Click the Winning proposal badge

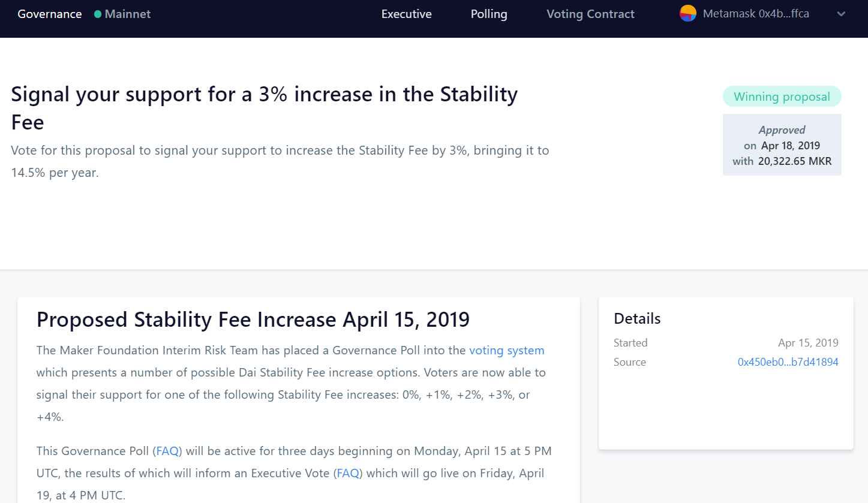pos(782,97)
